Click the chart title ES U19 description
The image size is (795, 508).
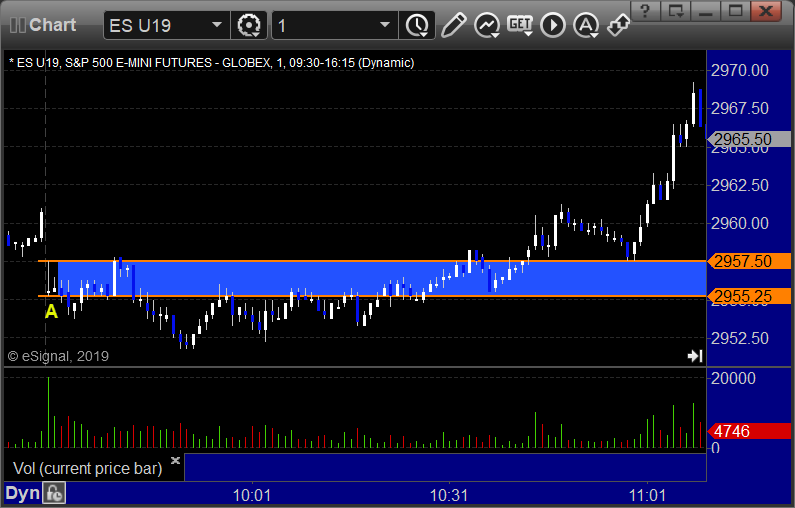coord(211,63)
